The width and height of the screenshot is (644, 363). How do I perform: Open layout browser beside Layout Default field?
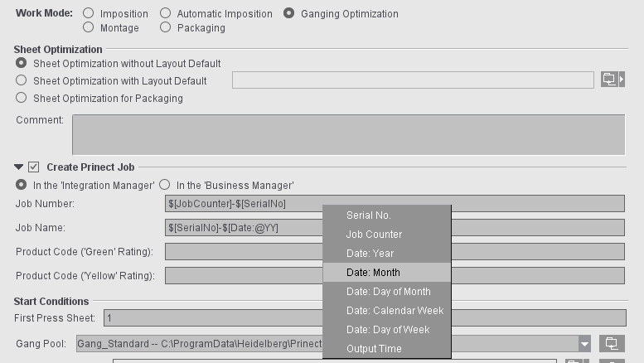tap(612, 80)
